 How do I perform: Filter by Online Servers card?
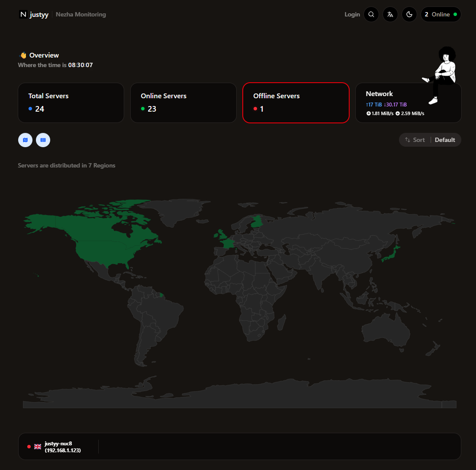click(183, 103)
